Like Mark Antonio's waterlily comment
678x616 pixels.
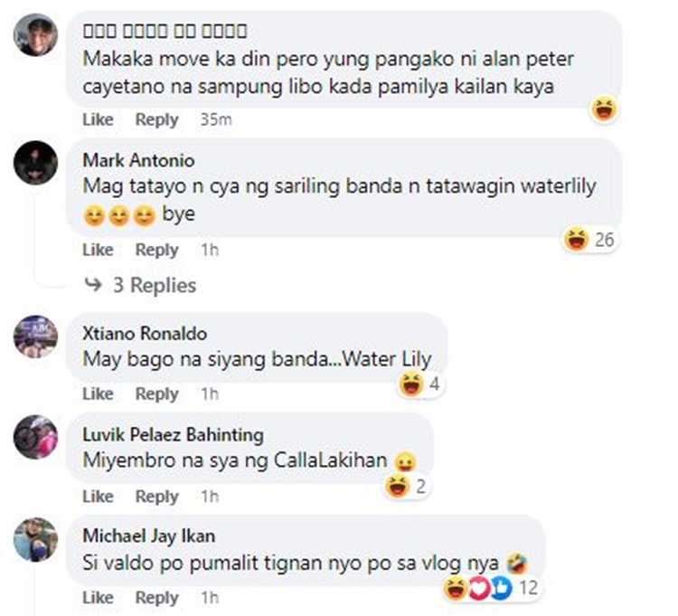pyautogui.click(x=98, y=250)
